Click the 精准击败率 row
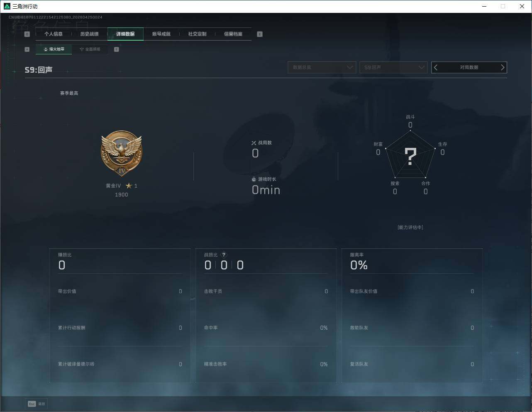 (266, 364)
